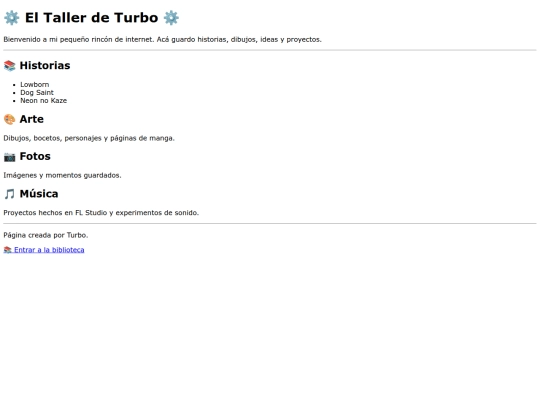
Task: Click the 'Arte' heading
Action: (32, 119)
